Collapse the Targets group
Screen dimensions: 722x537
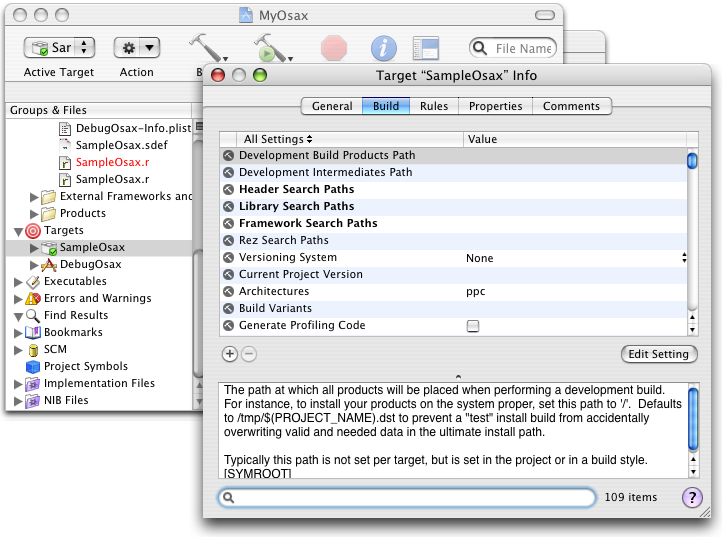tap(18, 232)
